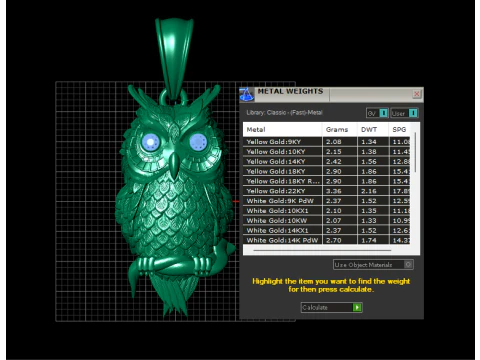The width and height of the screenshot is (480, 360).
Task: Click the metal list horizontal scrollbar
Action: [322, 250]
